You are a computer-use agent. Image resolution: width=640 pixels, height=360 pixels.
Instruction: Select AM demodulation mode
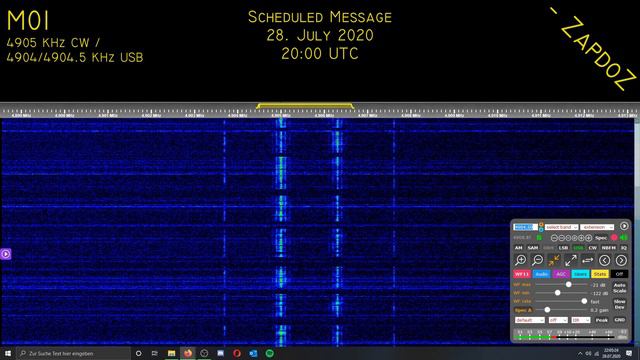tap(518, 248)
